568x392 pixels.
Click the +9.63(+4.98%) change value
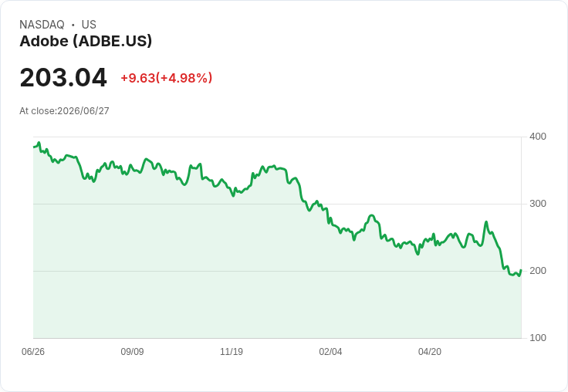point(166,78)
